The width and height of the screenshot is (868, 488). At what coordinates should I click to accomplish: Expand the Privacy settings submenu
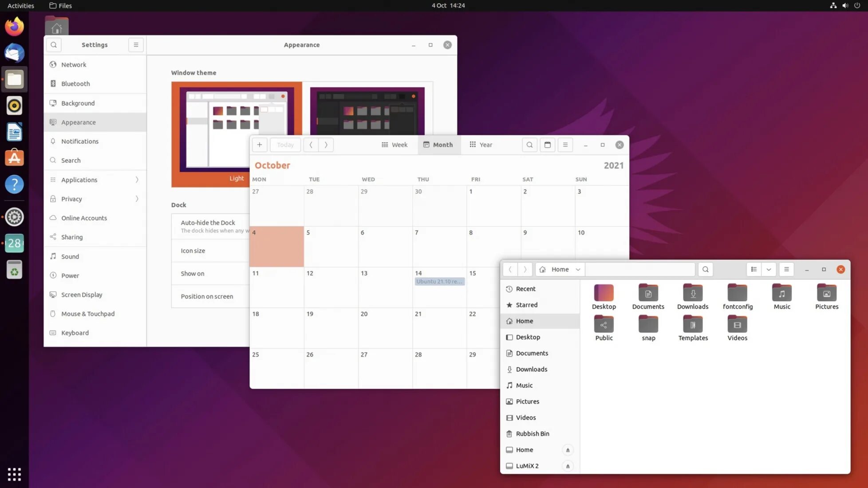pyautogui.click(x=137, y=199)
